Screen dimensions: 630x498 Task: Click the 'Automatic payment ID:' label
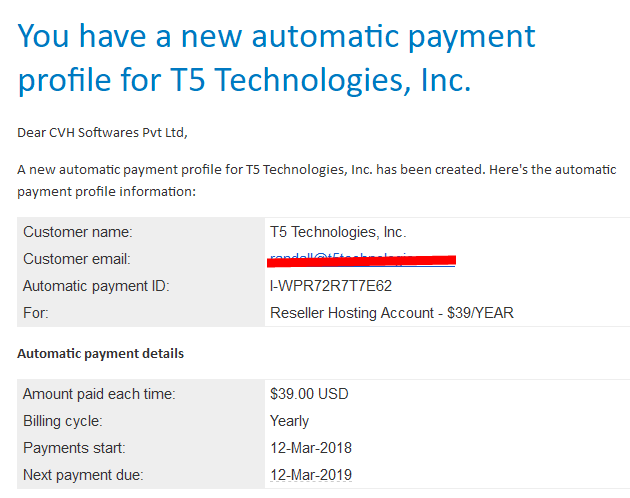click(96, 286)
